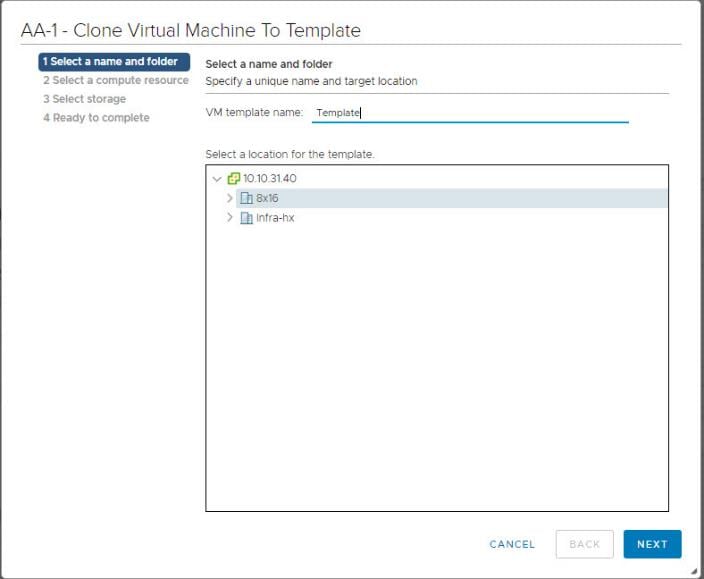Image resolution: width=704 pixels, height=579 pixels.
Task: Expand the 8x16 datacenter node
Action: coord(230,198)
